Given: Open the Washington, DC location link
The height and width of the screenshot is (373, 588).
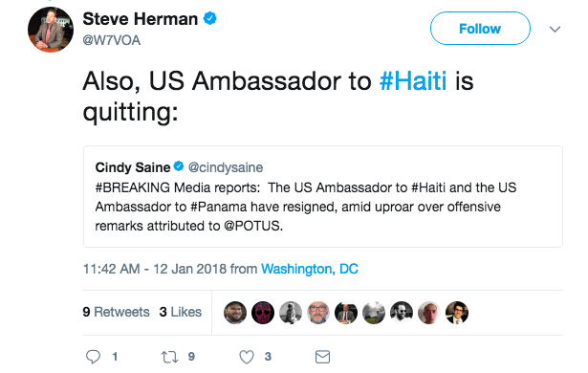Looking at the screenshot, I should [x=310, y=269].
